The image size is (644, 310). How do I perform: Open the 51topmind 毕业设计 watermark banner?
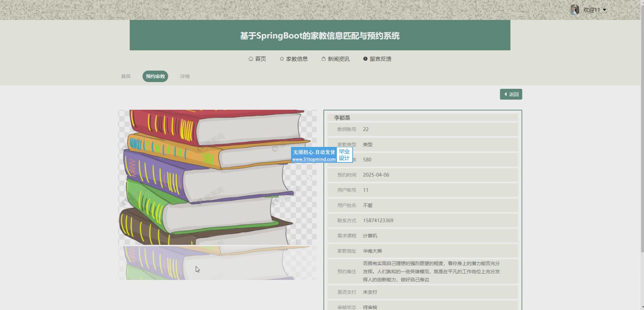tap(322, 155)
